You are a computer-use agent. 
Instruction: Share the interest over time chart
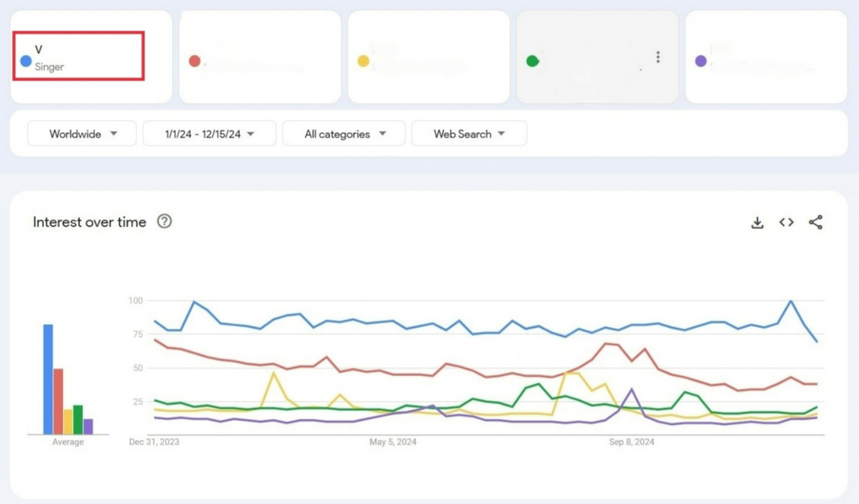click(x=815, y=222)
